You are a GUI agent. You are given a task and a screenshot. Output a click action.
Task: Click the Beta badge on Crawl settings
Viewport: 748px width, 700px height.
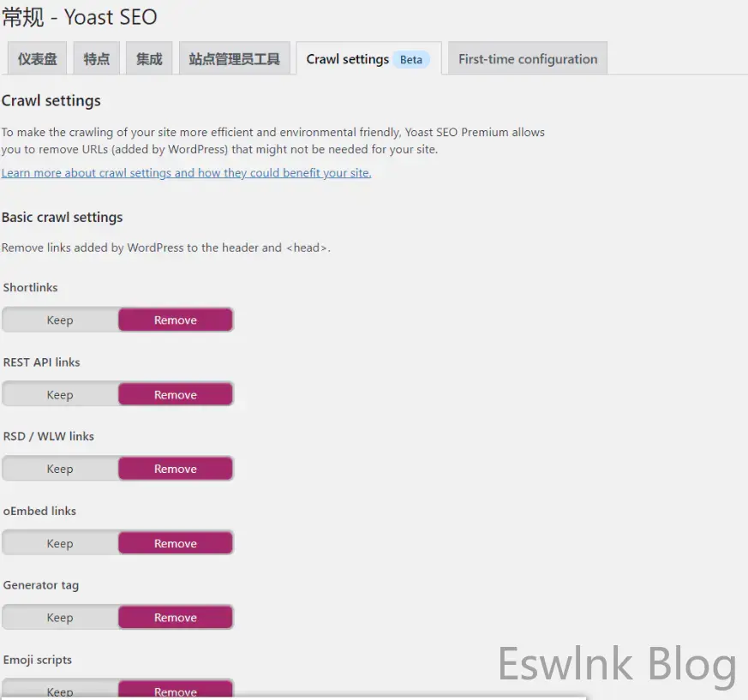(411, 60)
